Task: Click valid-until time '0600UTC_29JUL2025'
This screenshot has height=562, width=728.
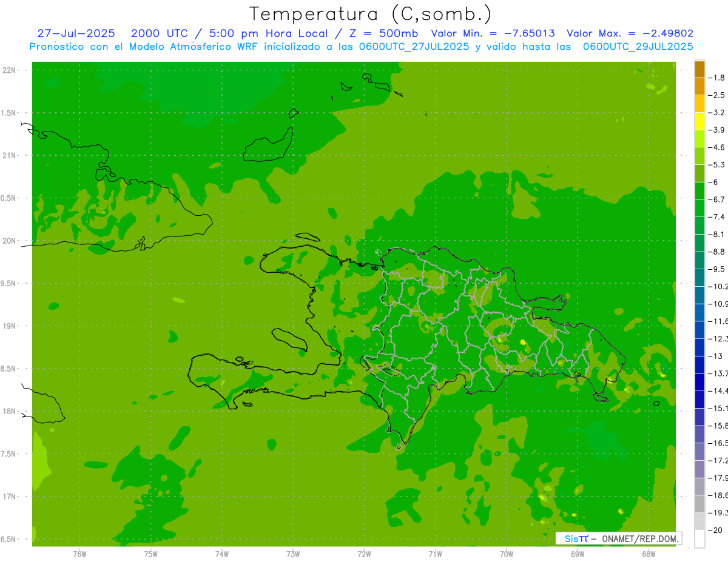Action: click(x=638, y=46)
